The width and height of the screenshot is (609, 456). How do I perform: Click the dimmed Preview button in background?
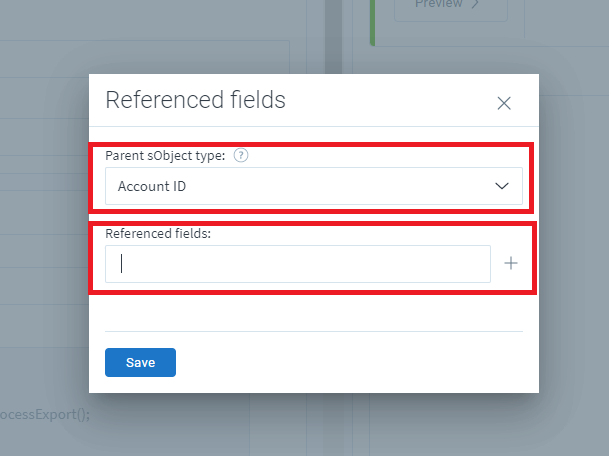pyautogui.click(x=440, y=6)
